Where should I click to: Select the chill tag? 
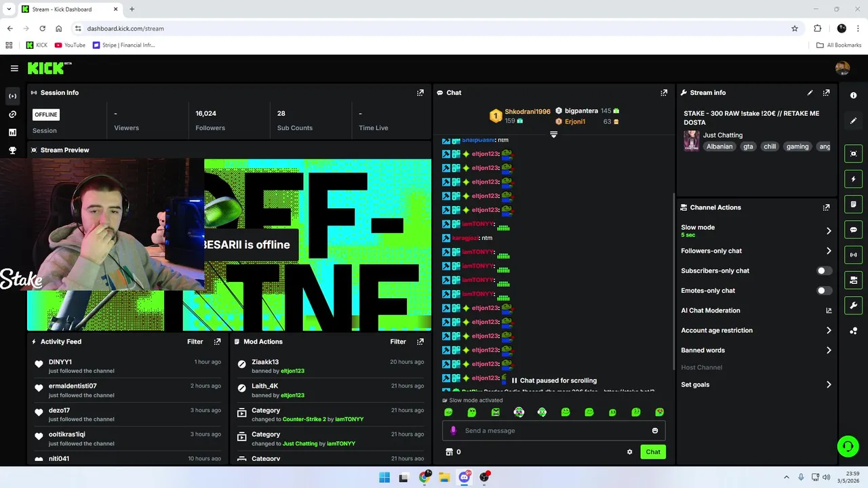pyautogui.click(x=770, y=146)
